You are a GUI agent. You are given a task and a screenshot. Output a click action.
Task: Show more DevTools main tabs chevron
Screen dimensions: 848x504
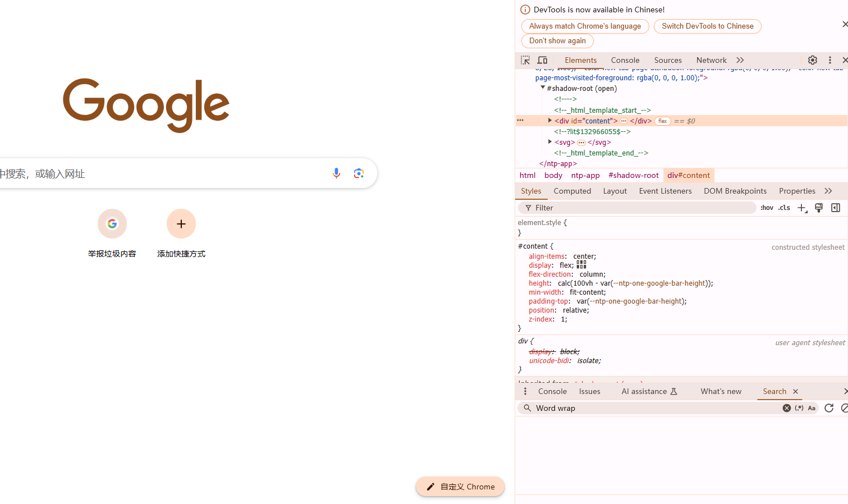click(740, 60)
